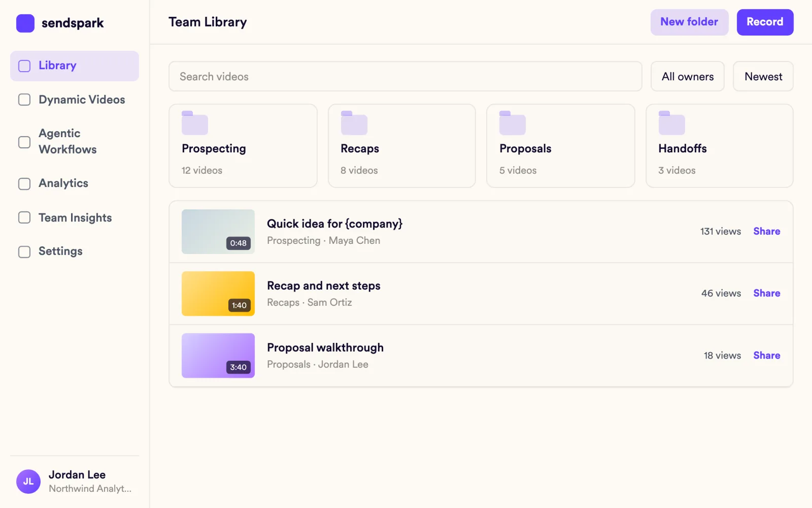Click the 131 views count
This screenshot has width=812, height=508.
point(721,231)
